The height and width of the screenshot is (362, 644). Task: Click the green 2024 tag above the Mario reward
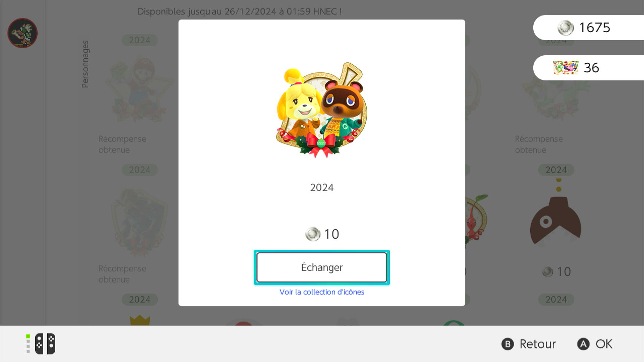(140, 40)
